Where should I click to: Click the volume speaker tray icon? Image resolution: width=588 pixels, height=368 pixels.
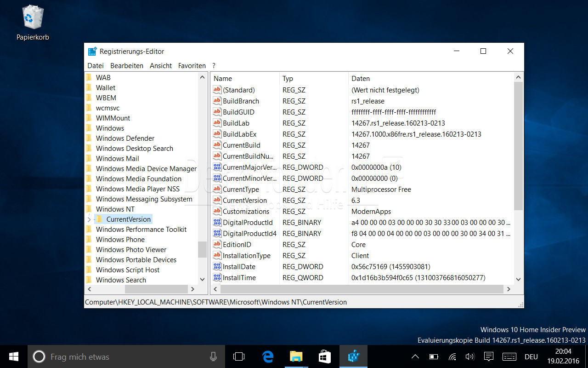tap(470, 356)
